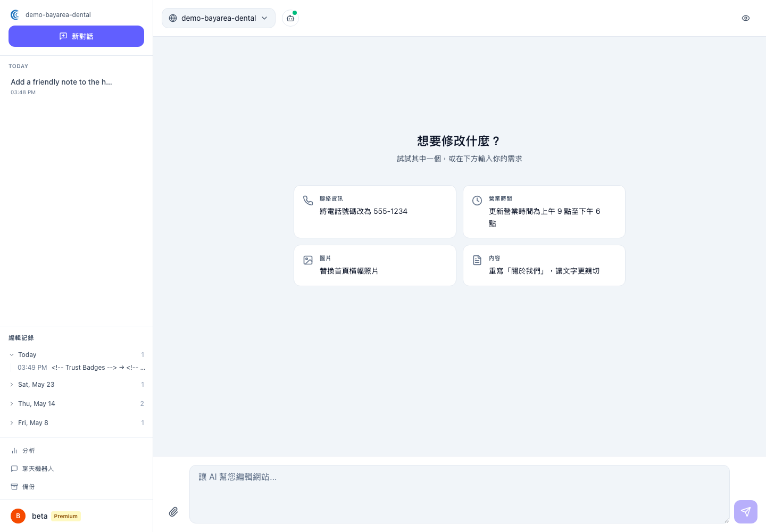Send the message with paper plane button
The height and width of the screenshot is (532, 766).
746,512
